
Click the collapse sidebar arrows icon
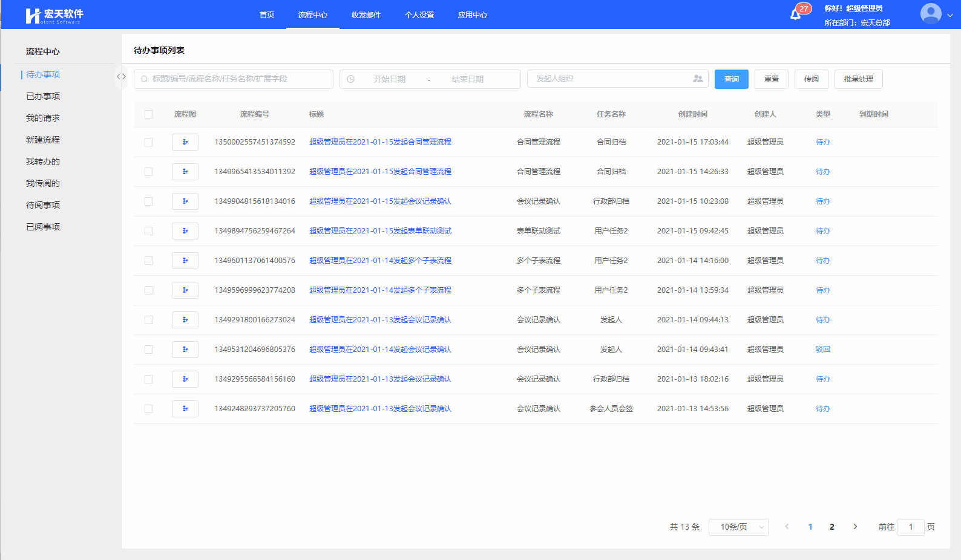click(x=121, y=77)
